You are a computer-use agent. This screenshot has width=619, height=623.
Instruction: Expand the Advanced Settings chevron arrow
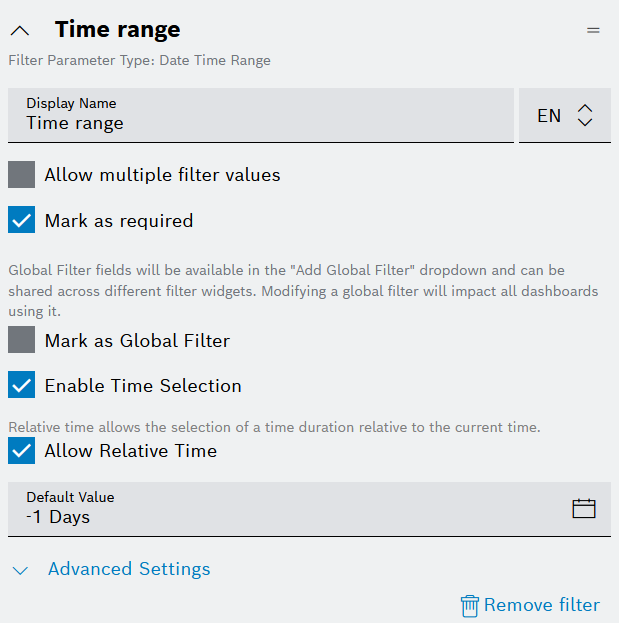pos(21,570)
